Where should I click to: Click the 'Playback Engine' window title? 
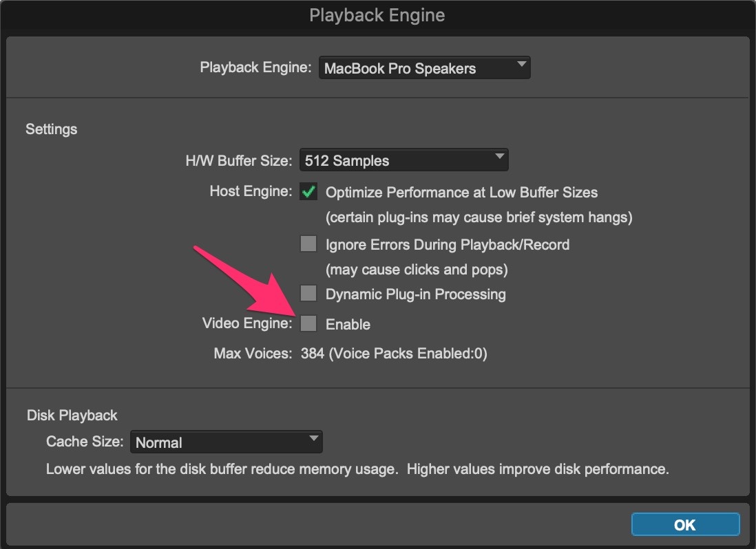click(x=377, y=15)
